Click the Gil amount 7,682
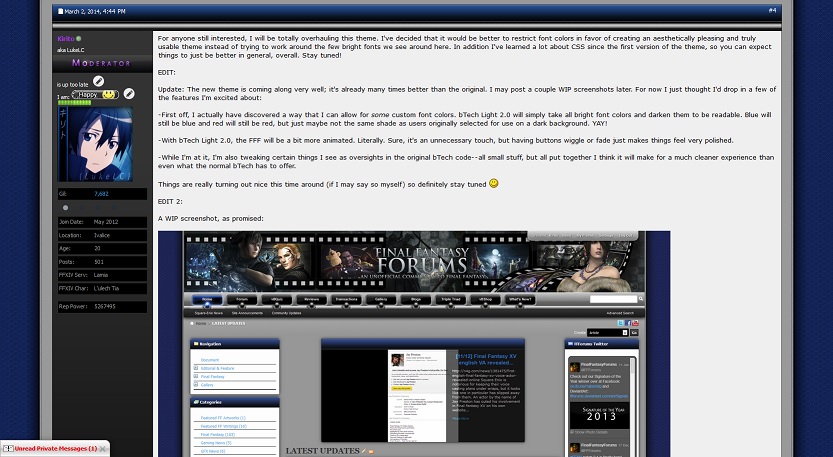Image resolution: width=833 pixels, height=457 pixels. pyautogui.click(x=101, y=193)
